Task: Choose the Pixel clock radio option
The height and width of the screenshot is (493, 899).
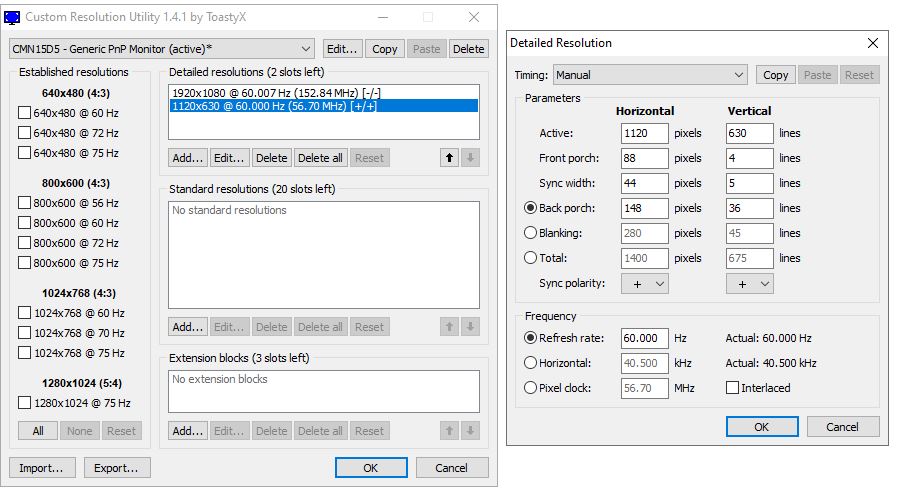Action: pos(530,388)
